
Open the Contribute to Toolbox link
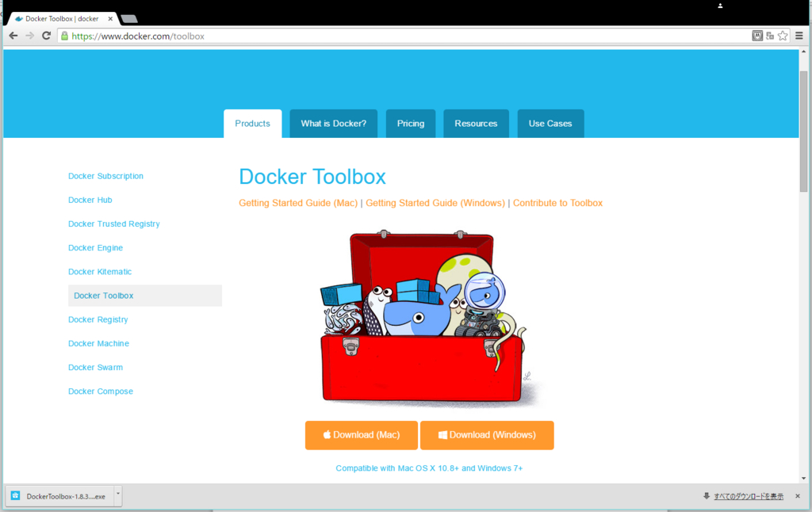coord(557,203)
